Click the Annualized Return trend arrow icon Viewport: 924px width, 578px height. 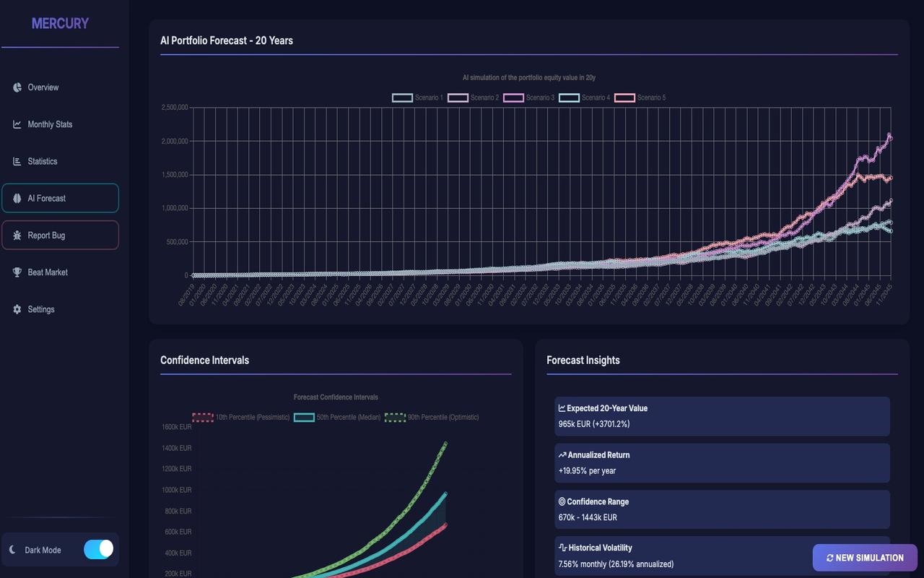562,455
